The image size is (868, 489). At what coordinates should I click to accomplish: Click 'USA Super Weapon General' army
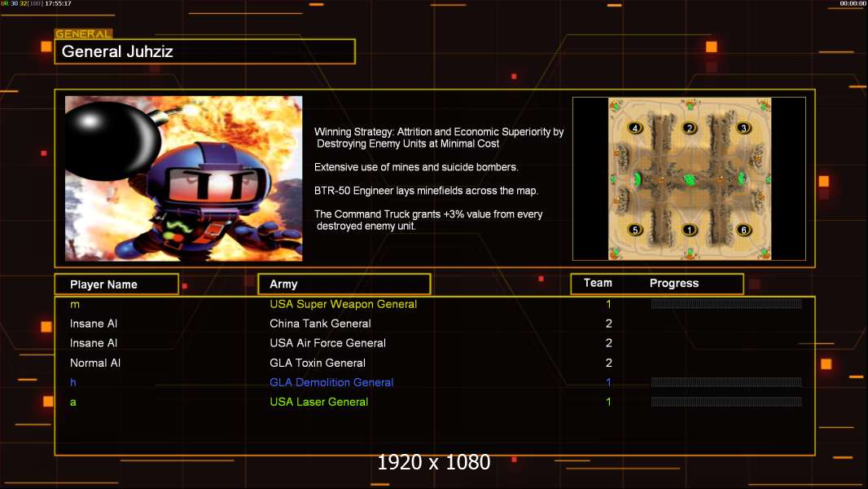[344, 304]
